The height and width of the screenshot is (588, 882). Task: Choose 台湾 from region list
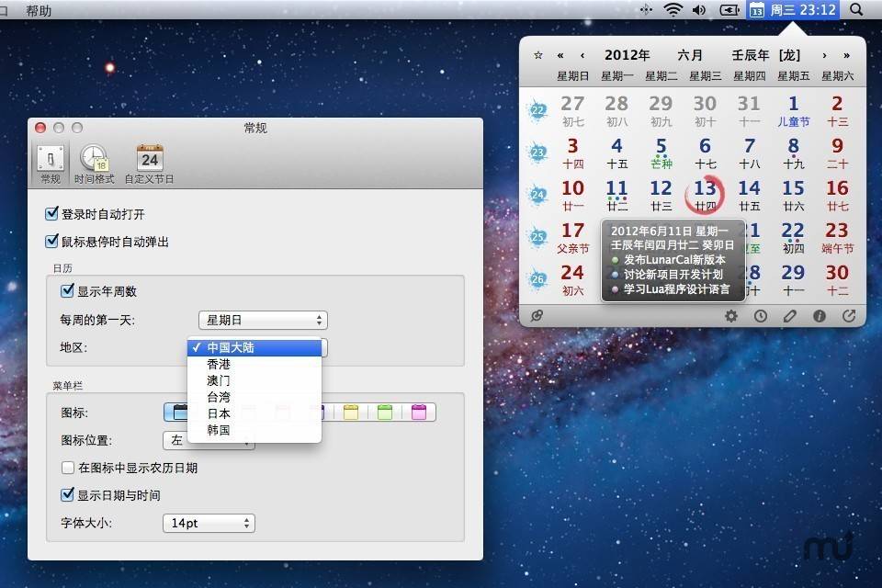pos(254,397)
